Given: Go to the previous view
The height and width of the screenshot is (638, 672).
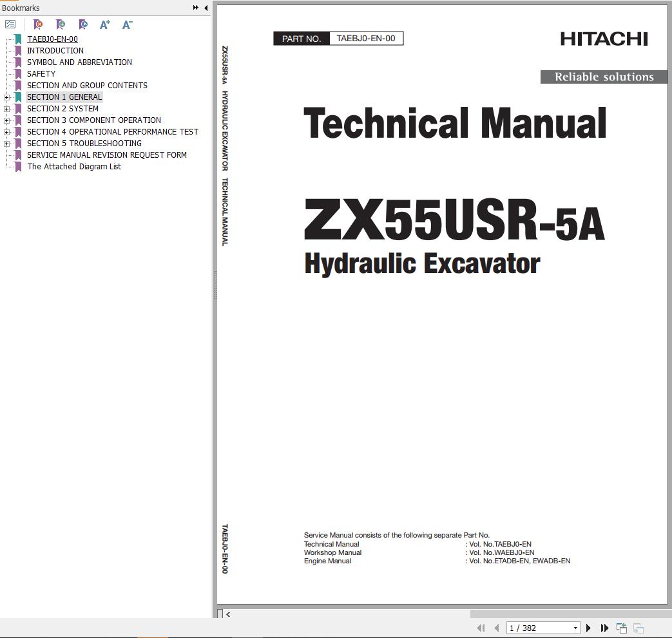Looking at the screenshot, I should [622, 628].
